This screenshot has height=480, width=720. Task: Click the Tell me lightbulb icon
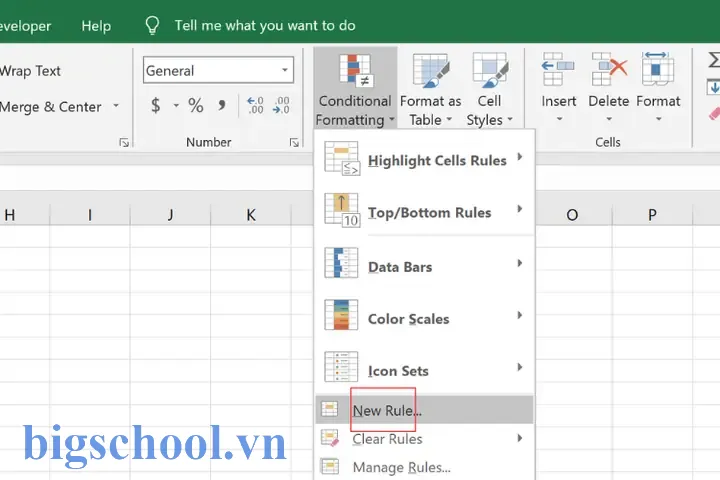(152, 25)
